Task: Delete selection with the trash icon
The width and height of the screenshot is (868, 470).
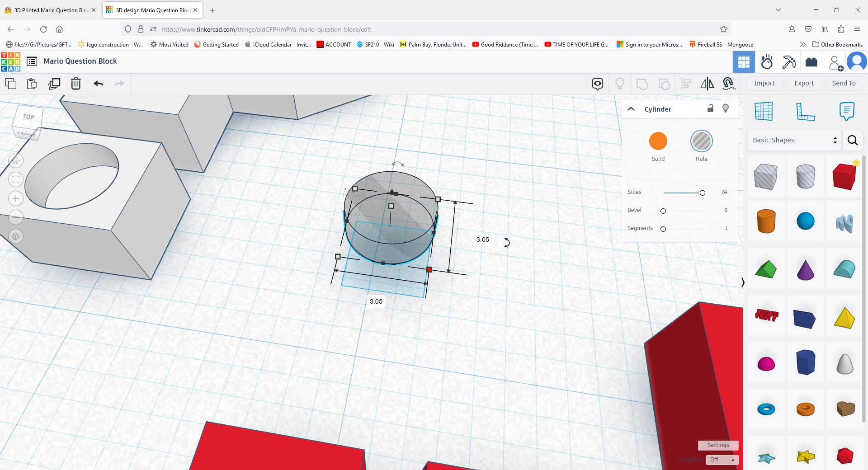Action: [75, 84]
